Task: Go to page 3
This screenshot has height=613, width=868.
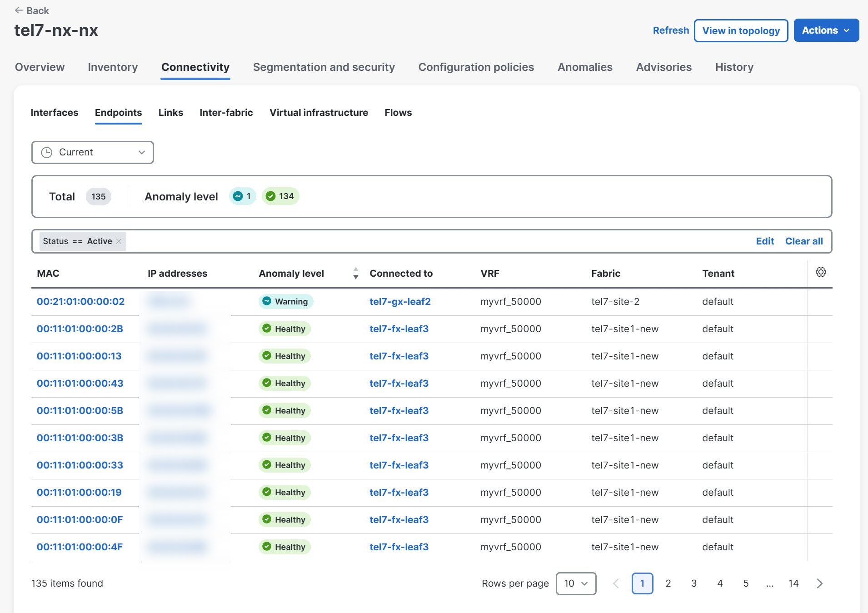Action: 694,583
